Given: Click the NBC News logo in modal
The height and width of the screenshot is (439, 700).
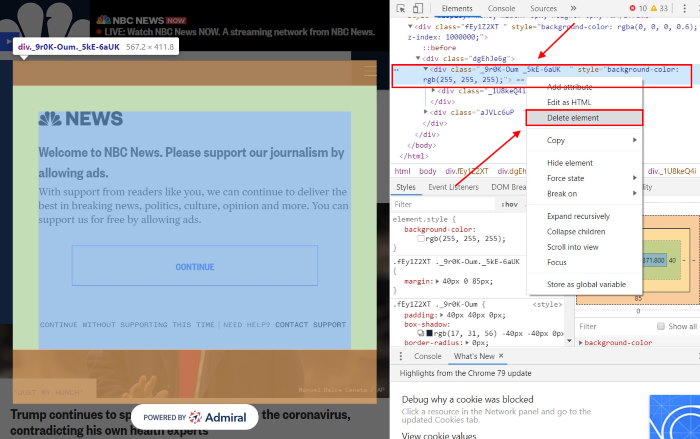Looking at the screenshot, I should 80,119.
